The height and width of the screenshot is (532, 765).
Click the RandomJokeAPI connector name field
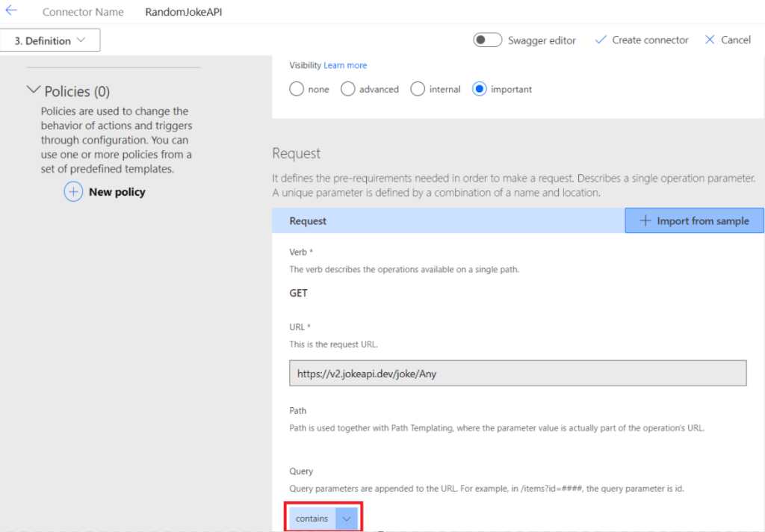(184, 13)
